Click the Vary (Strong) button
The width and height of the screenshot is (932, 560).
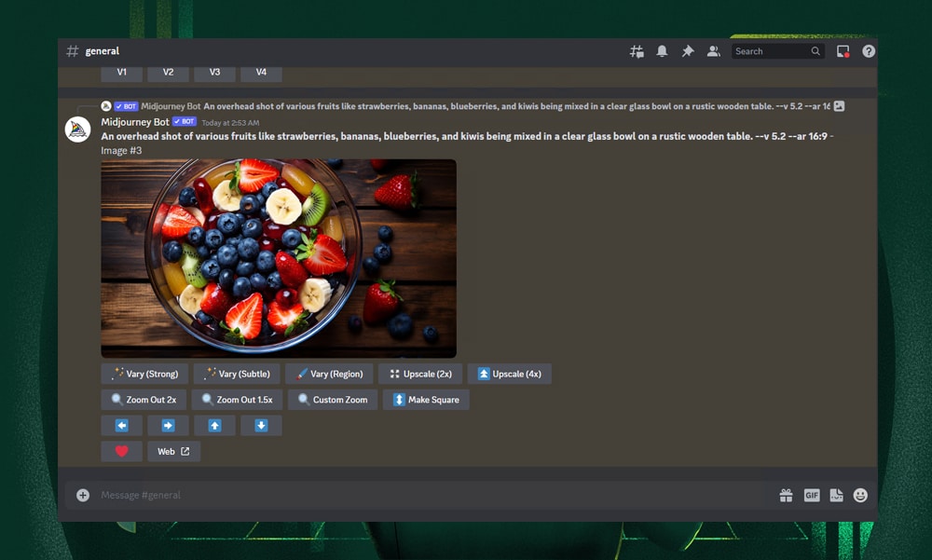coord(144,374)
